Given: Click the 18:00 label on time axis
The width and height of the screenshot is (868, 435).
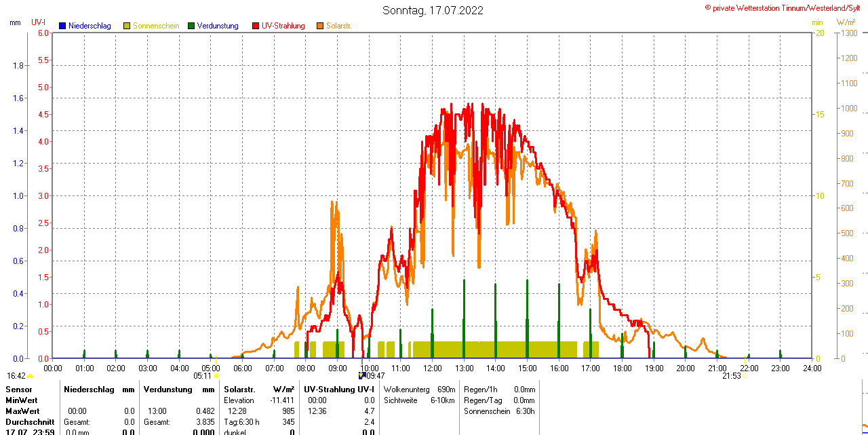Looking at the screenshot, I should (x=622, y=368).
